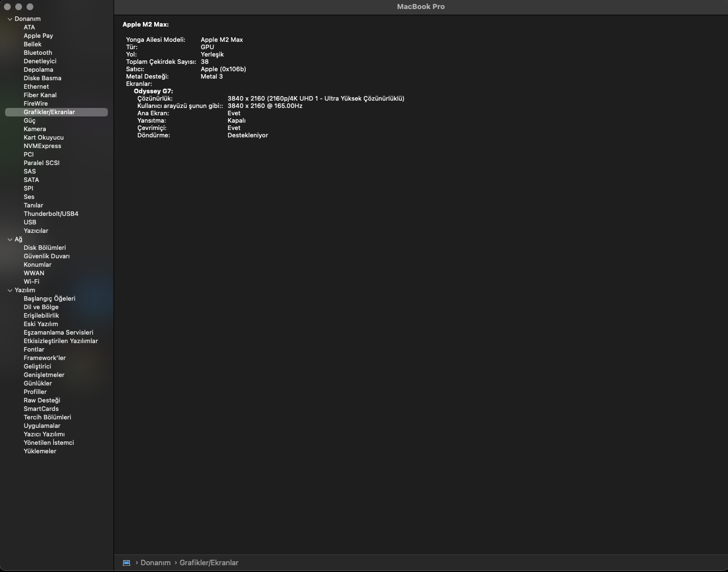728x572 pixels.
Task: Select FireWire in the sidebar
Action: [36, 103]
